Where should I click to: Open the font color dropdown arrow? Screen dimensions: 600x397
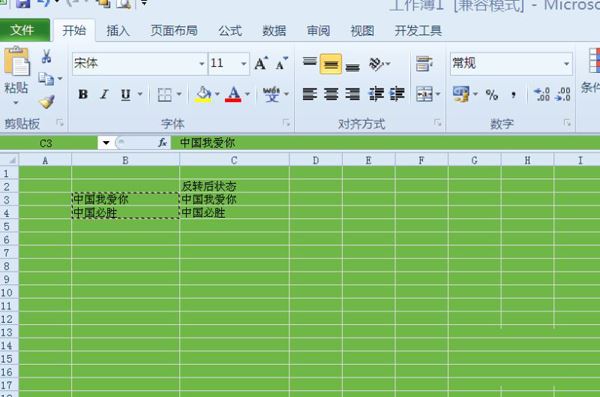(x=247, y=94)
